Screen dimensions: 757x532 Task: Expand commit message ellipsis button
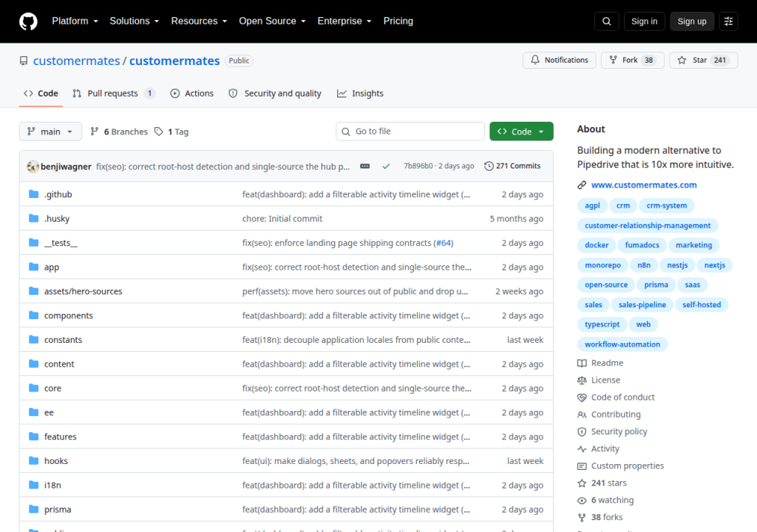pyautogui.click(x=365, y=166)
